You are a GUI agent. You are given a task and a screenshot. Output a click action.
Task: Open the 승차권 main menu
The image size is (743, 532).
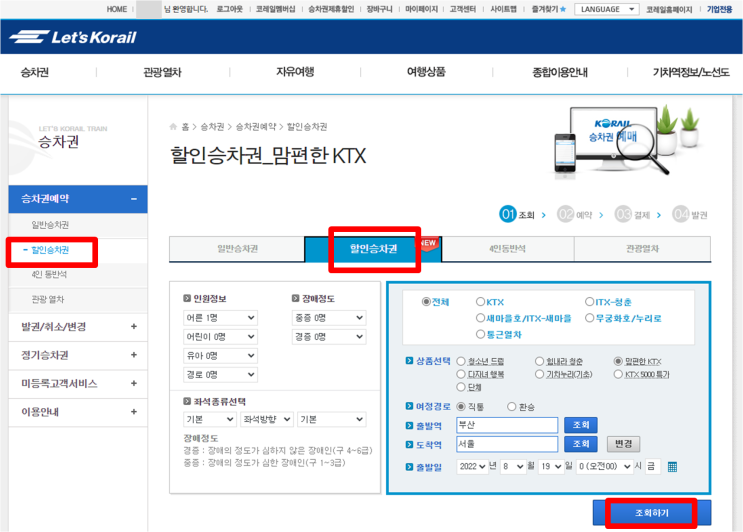click(35, 72)
